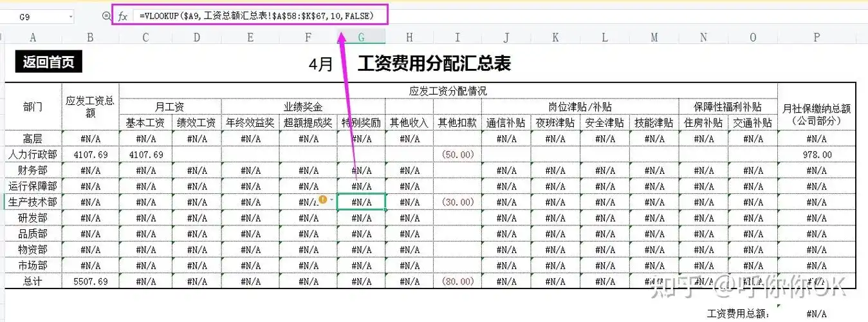
Task: Click the 基本工资 column label
Action: (x=145, y=122)
